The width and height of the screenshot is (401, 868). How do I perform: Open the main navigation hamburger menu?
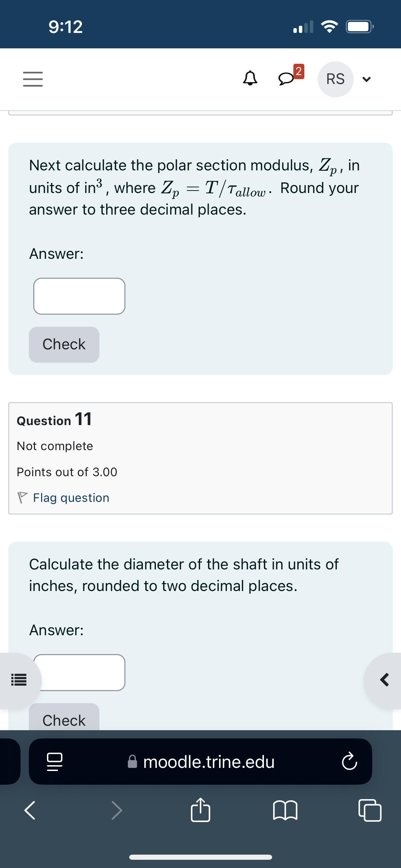pyautogui.click(x=33, y=79)
